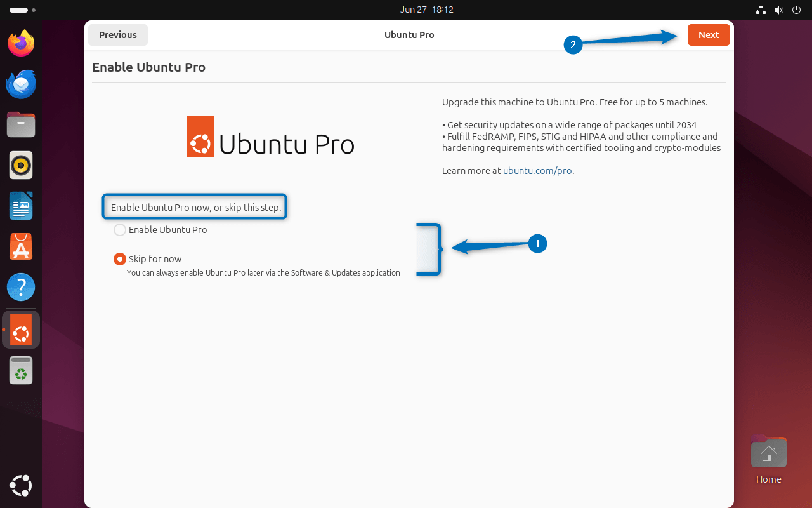
Task: Click the running Ubuntu setup dock icon
Action: (20, 329)
